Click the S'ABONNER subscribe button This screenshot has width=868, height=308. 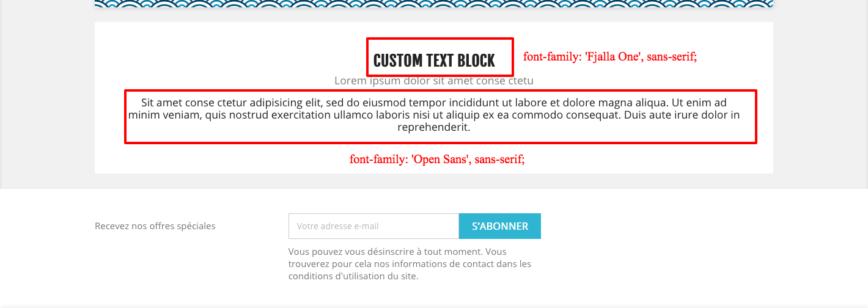(499, 226)
